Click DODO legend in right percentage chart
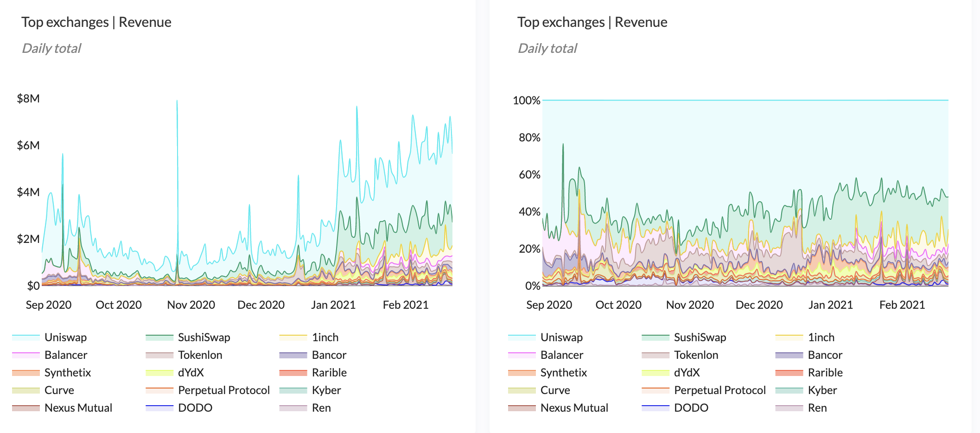Viewport: 980px width, 433px height. pyautogui.click(x=675, y=408)
